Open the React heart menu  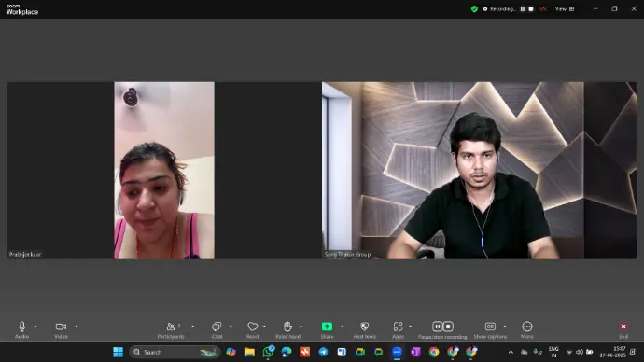(253, 330)
